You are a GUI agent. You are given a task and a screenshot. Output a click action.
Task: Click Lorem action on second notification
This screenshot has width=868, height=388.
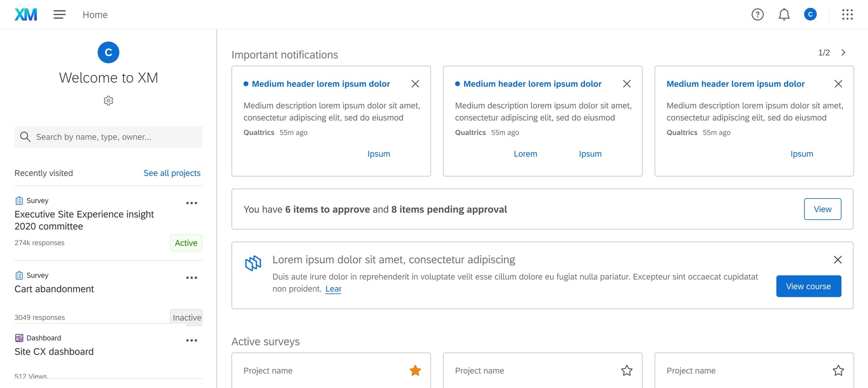point(525,154)
